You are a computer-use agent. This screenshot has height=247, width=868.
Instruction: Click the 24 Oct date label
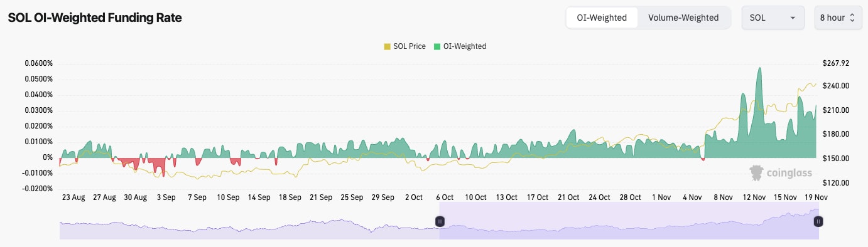tap(599, 197)
